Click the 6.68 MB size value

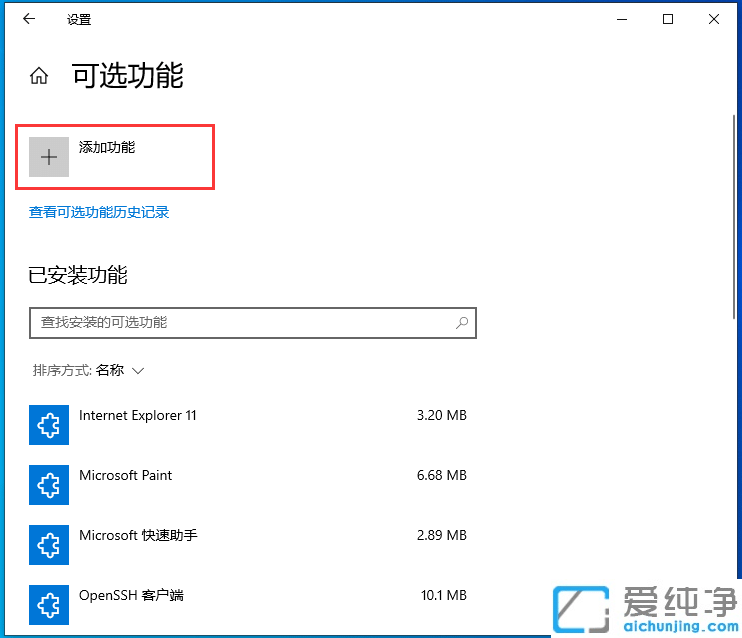[x=442, y=475]
